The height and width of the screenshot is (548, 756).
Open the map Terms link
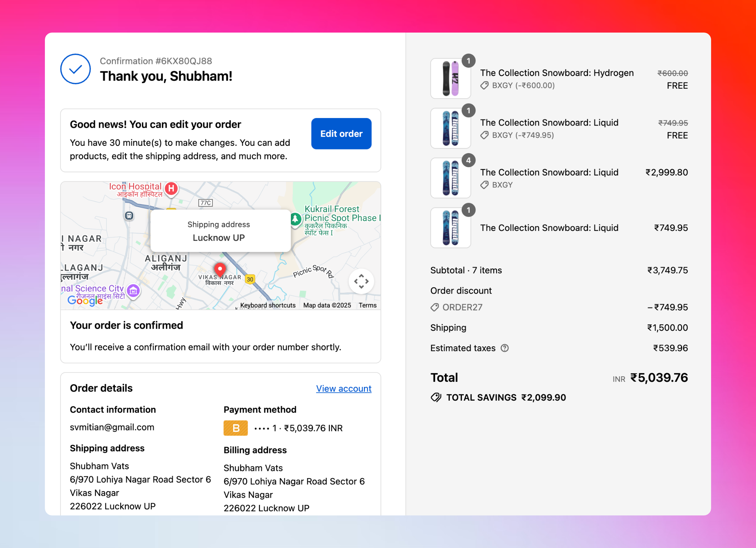pyautogui.click(x=367, y=305)
